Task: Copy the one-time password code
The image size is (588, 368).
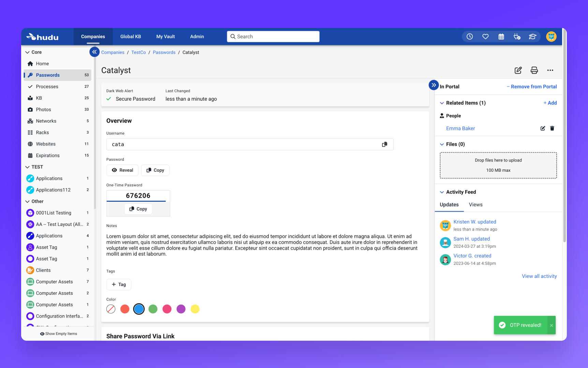Action: pos(138,209)
